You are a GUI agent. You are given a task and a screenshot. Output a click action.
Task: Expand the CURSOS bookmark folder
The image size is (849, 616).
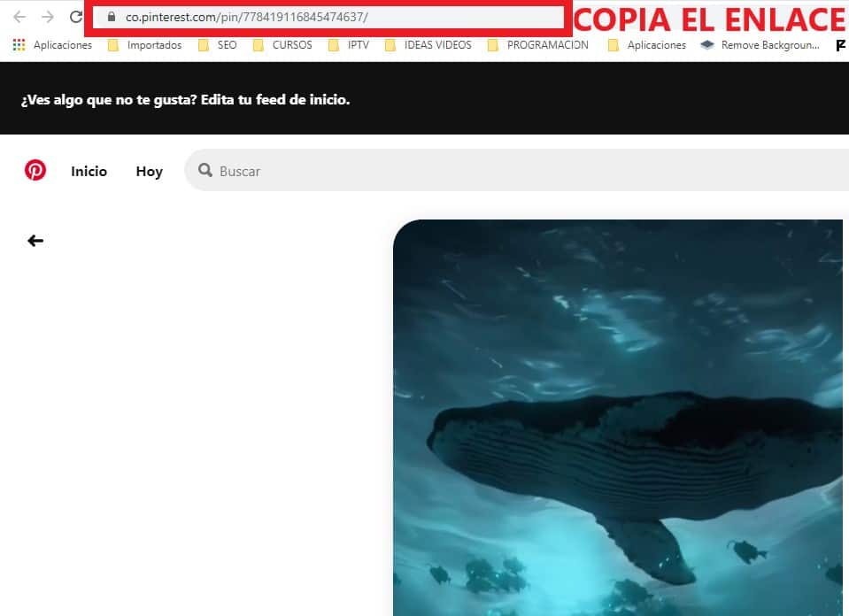click(282, 45)
